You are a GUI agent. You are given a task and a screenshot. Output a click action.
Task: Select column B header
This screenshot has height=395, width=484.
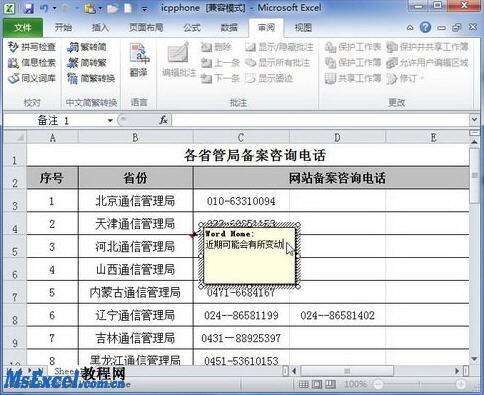(x=135, y=137)
